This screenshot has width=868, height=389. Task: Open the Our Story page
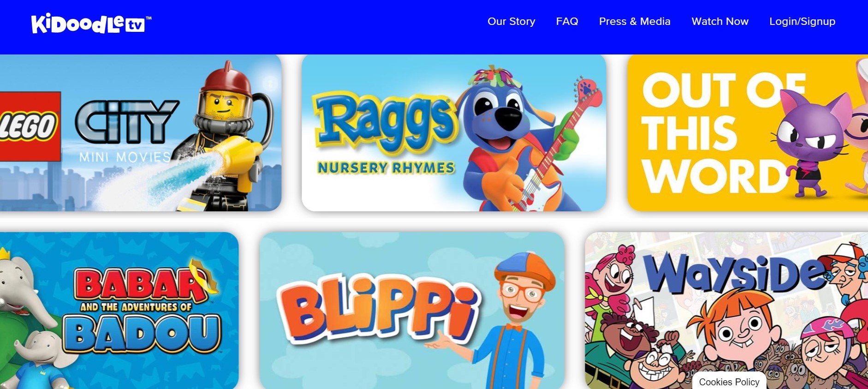click(511, 21)
